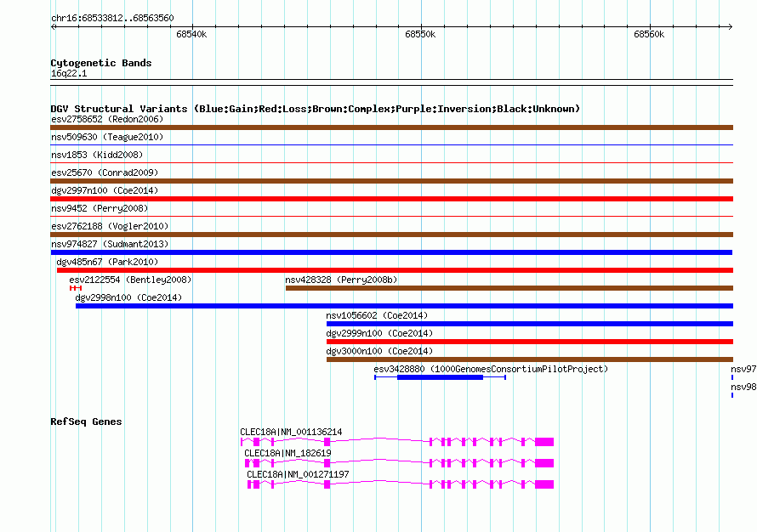The height and width of the screenshot is (532, 757).
Task: Click the CLEC18A|NM_001271197 transcript label
Action: tap(298, 474)
